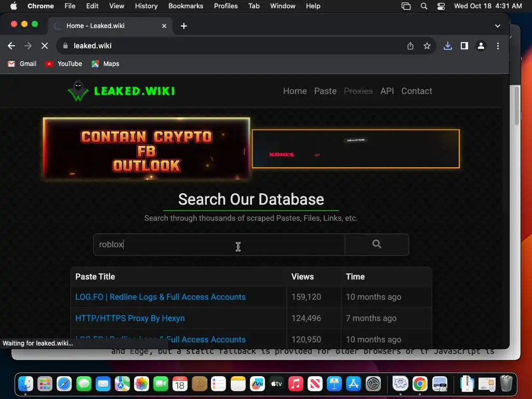Image resolution: width=532 pixels, height=399 pixels.
Task: Open Google Chrome from the dock
Action: coord(420,384)
